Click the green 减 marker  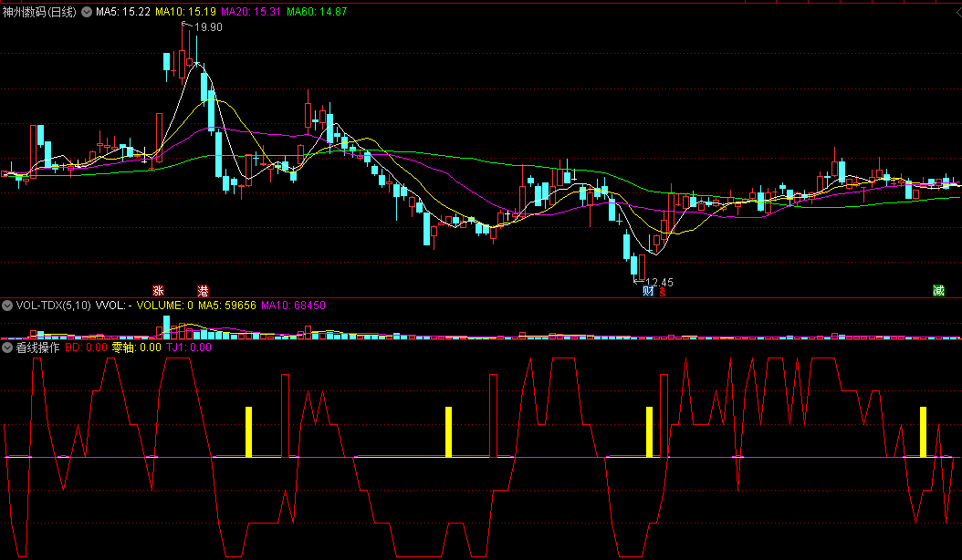click(x=938, y=291)
